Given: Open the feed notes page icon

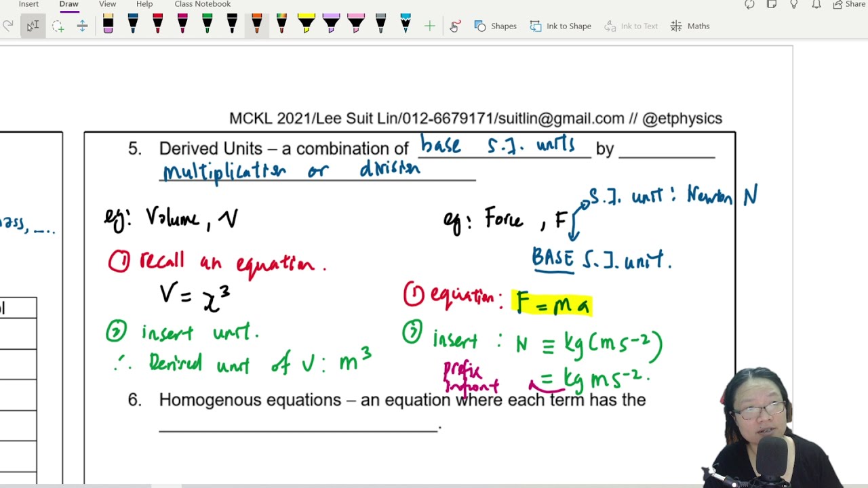Looking at the screenshot, I should (x=772, y=4).
